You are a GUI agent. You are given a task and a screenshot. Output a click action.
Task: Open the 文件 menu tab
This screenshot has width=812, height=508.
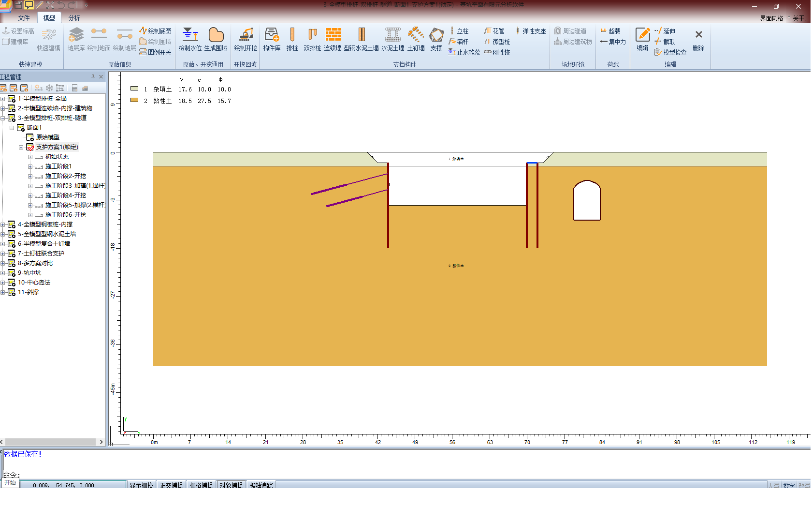click(24, 18)
